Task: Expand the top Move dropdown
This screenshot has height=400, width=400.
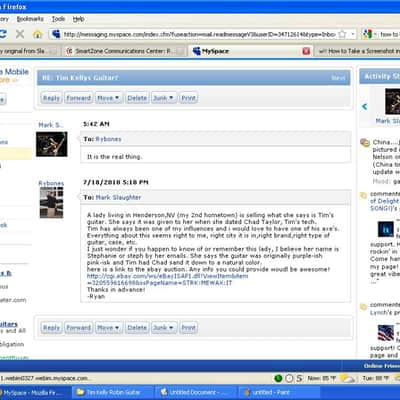Action: 109,98
